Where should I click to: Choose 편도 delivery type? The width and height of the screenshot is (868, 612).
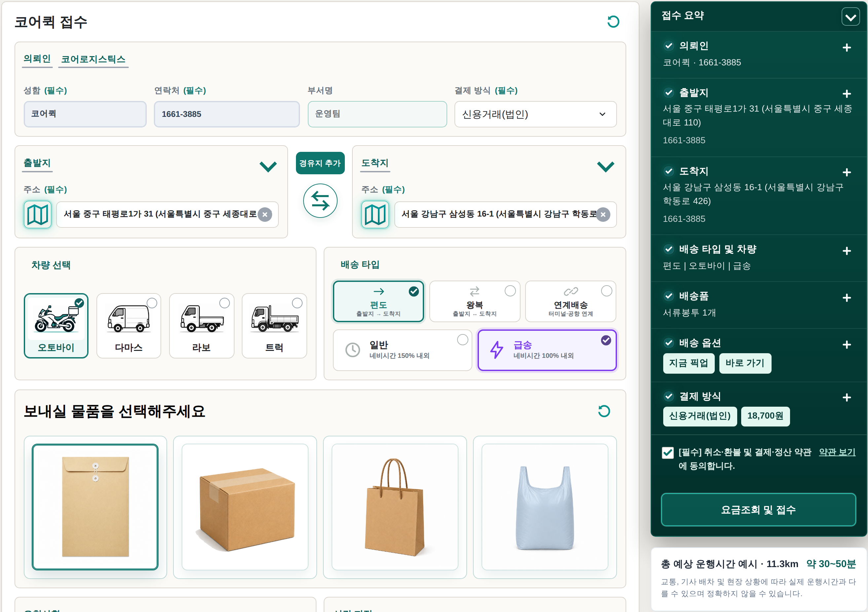[x=379, y=301]
